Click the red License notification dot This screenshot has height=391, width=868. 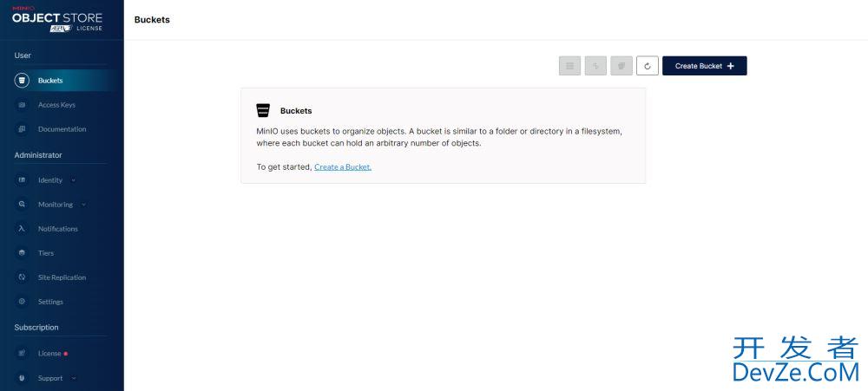66,354
